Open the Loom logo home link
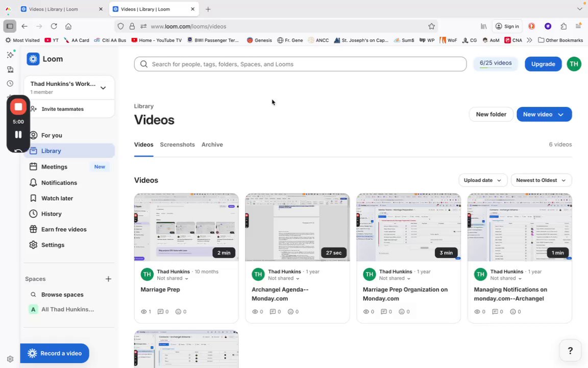The height and width of the screenshot is (368, 588). [44, 59]
